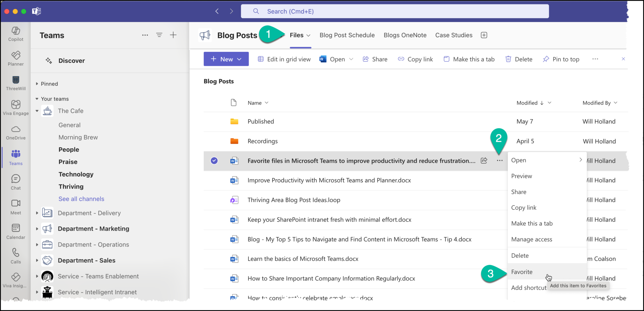644x311 pixels.
Task: Click the share icon on the selected file row
Action: coord(484,160)
